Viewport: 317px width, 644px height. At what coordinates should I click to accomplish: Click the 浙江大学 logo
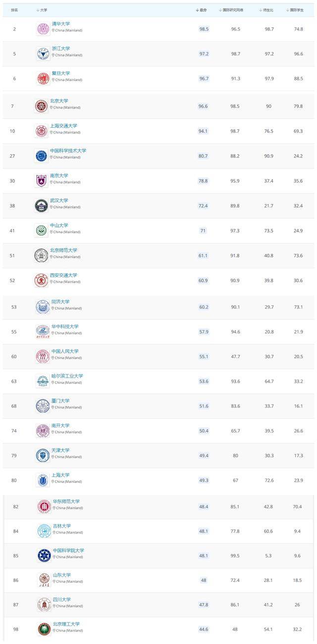tap(43, 53)
